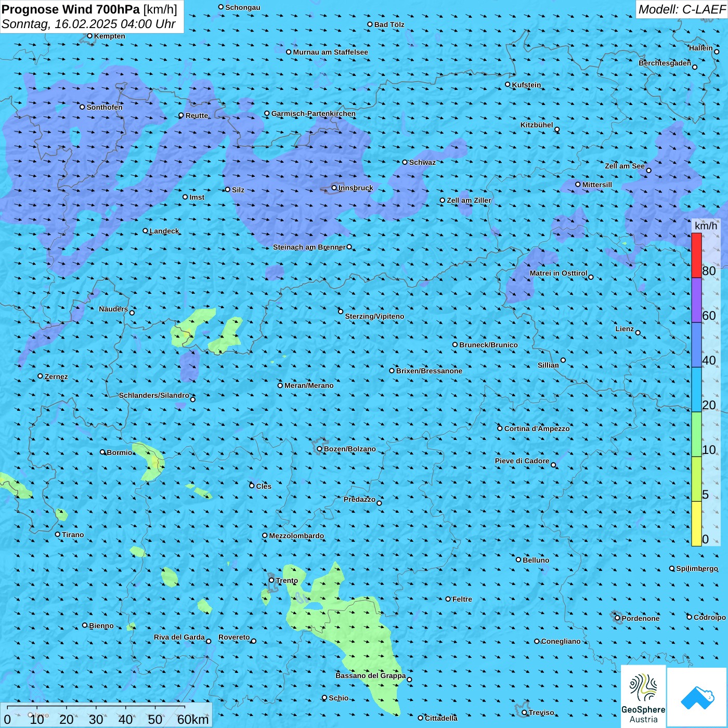
Task: Click the 'Kitzbühel' label
Action: [x=537, y=125]
